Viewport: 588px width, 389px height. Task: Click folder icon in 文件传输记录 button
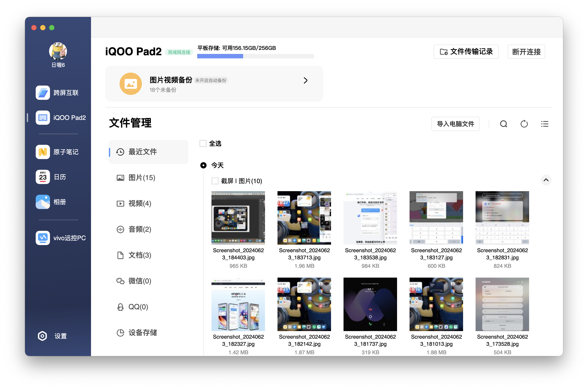click(443, 52)
